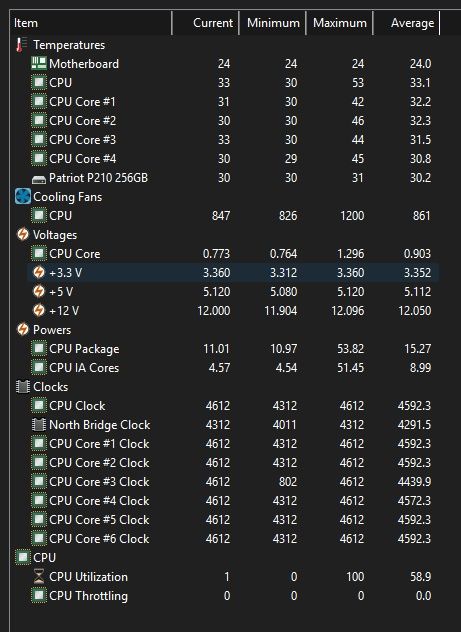Click the Temperatures thermometer icon

coord(22,45)
